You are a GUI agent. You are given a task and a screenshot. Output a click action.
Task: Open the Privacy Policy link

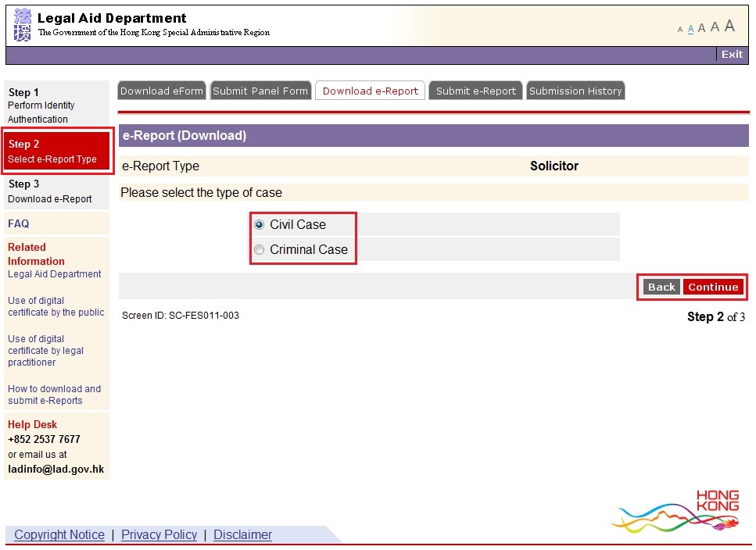(x=159, y=534)
